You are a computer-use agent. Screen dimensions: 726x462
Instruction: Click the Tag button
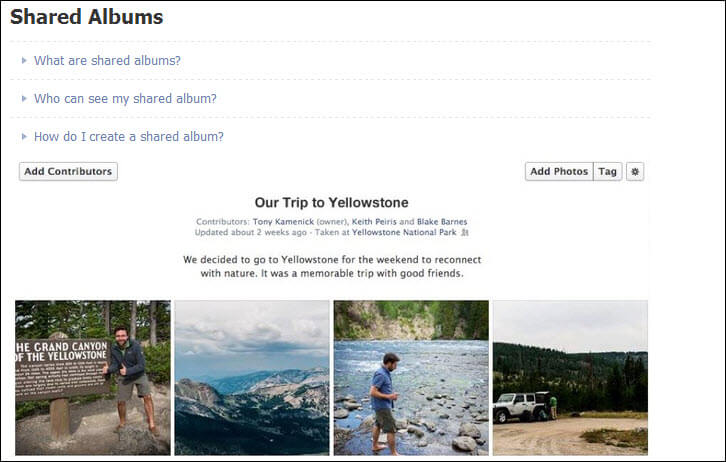(x=607, y=171)
